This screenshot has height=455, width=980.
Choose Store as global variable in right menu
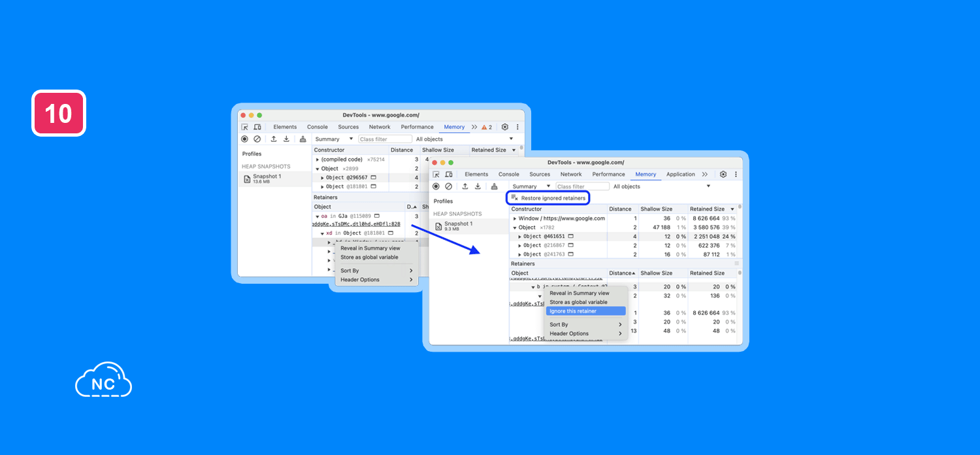click(585, 302)
